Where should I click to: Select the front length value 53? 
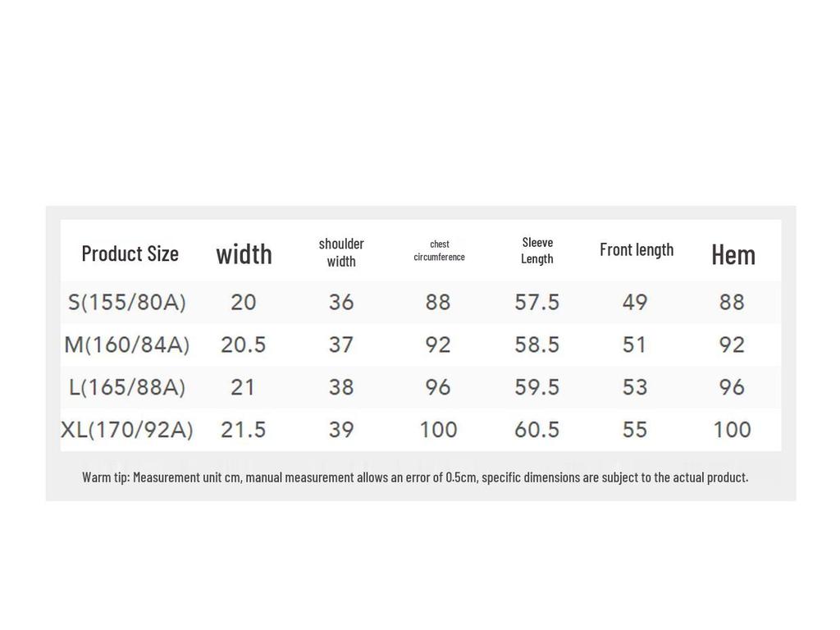(x=635, y=387)
